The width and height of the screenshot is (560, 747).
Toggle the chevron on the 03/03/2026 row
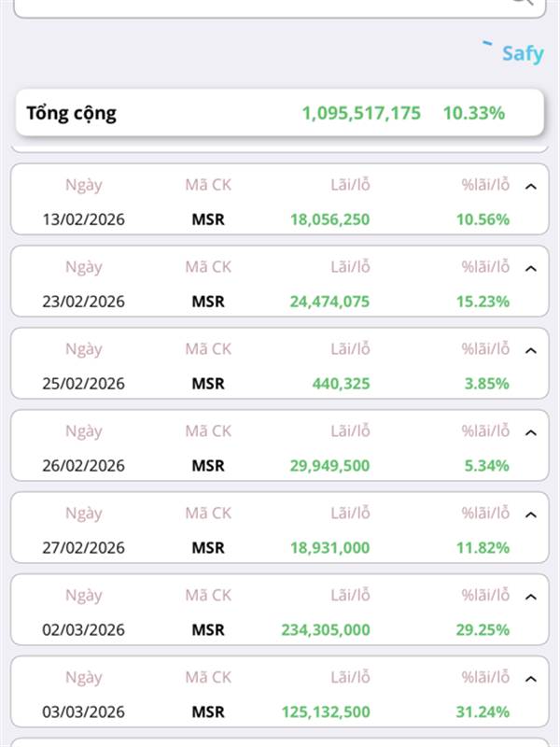tap(531, 679)
